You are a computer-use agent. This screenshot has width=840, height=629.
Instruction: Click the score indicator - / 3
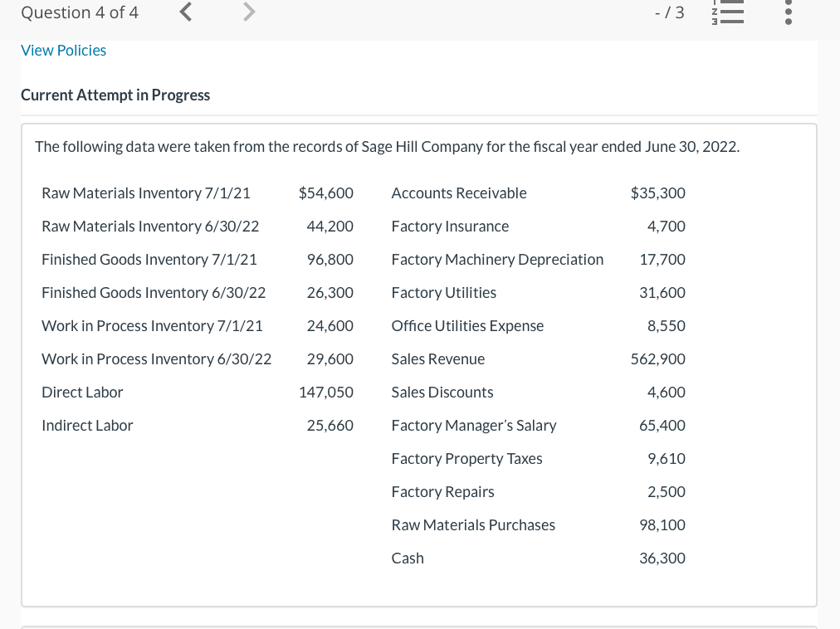(x=670, y=12)
